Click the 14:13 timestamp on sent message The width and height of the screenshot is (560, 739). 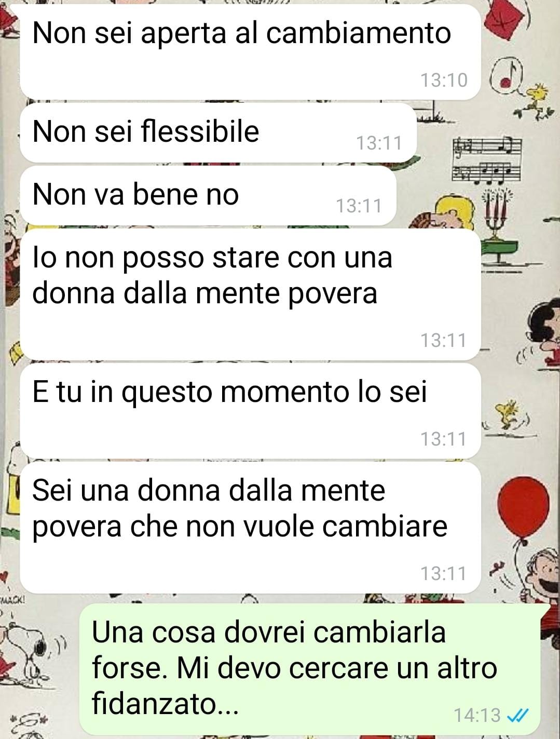click(x=477, y=716)
